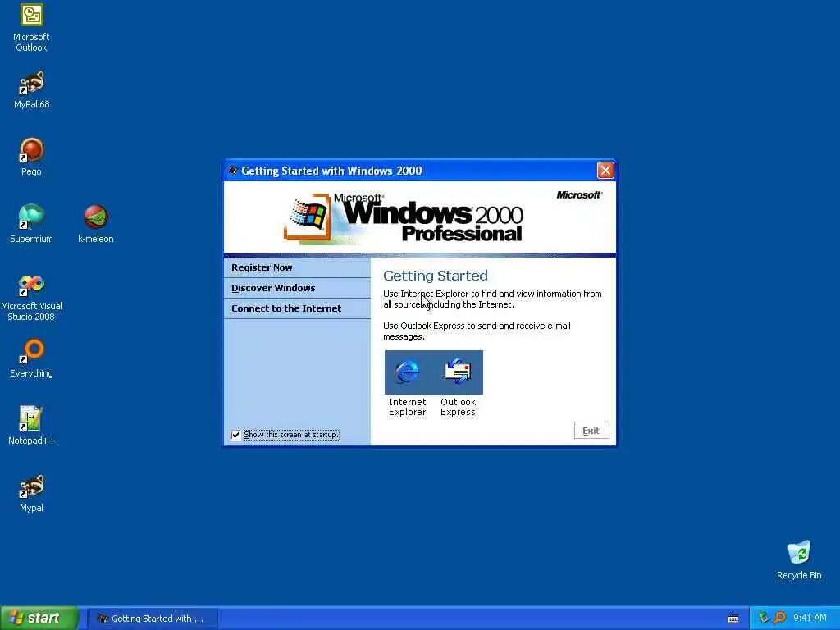
Task: Click the 9:41 AM system clock
Action: [810, 619]
